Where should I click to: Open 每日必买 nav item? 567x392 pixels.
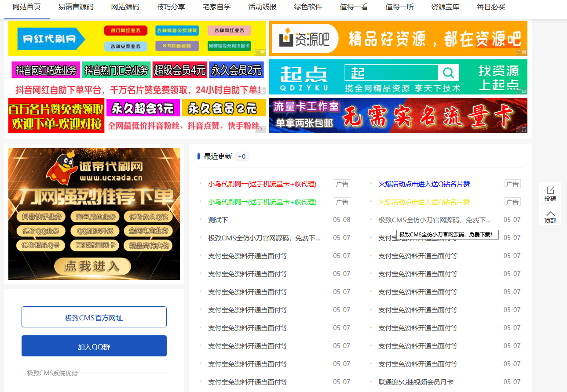(x=491, y=7)
